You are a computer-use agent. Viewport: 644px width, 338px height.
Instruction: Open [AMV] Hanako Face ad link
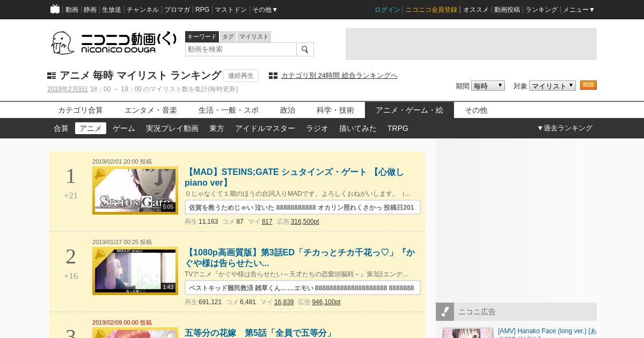(x=547, y=332)
